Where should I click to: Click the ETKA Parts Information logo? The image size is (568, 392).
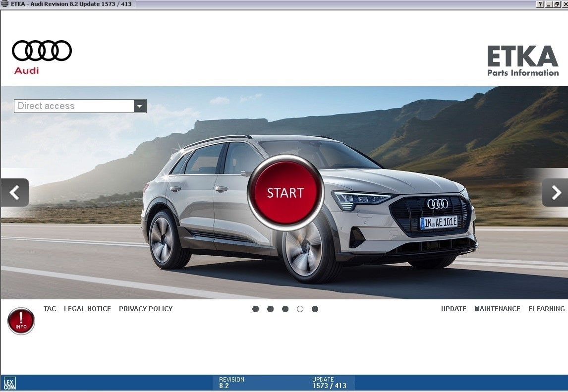click(523, 60)
